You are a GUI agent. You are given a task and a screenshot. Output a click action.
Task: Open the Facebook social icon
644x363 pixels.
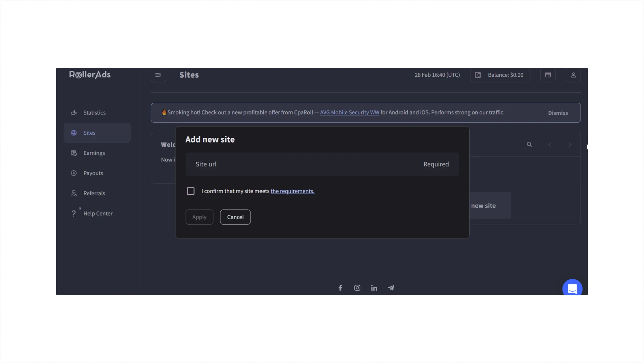pos(340,288)
